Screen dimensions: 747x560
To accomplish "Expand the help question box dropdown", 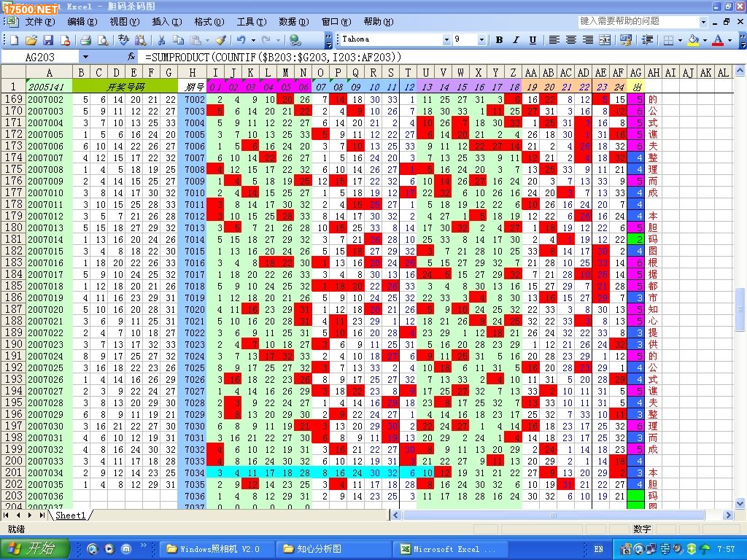I will 703,22.
